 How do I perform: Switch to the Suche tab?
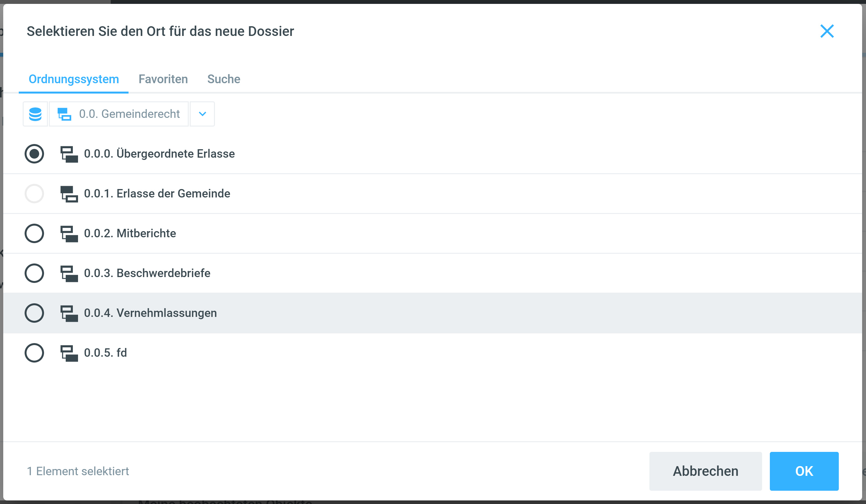pyautogui.click(x=224, y=79)
